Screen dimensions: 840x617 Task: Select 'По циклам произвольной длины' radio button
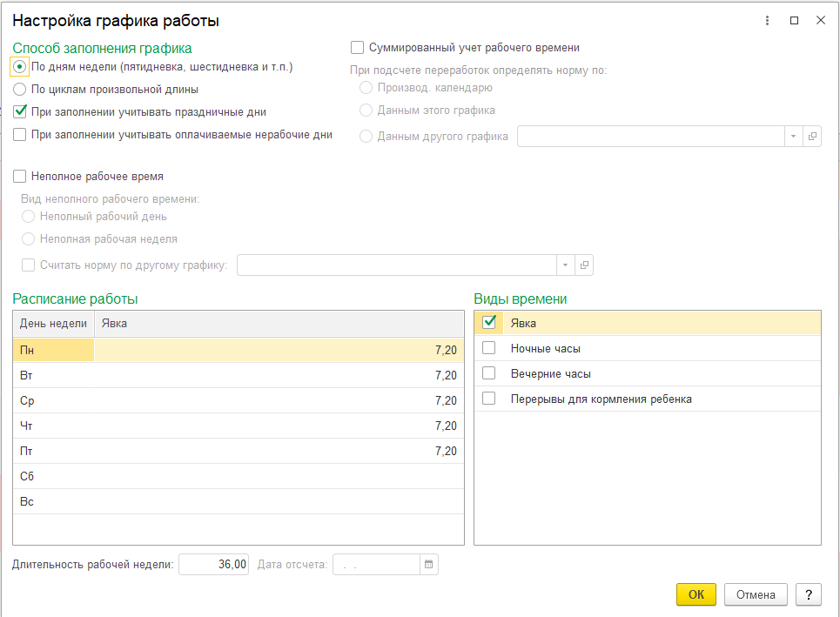click(20, 89)
